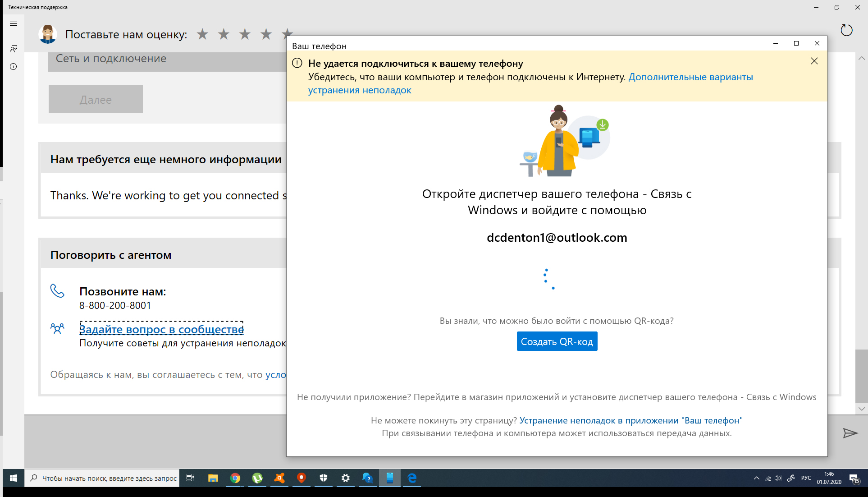Open Avast antivirus from the taskbar
Viewport: 868px width, 497px height.
tap(279, 478)
